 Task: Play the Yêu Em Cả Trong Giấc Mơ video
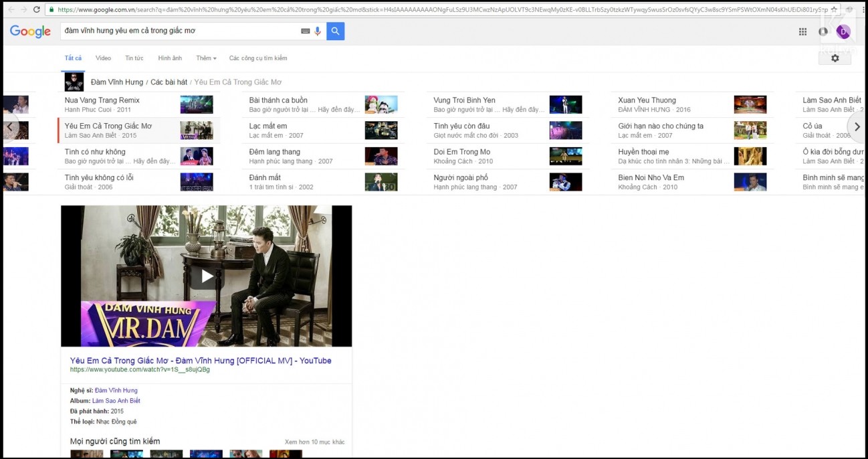(207, 276)
